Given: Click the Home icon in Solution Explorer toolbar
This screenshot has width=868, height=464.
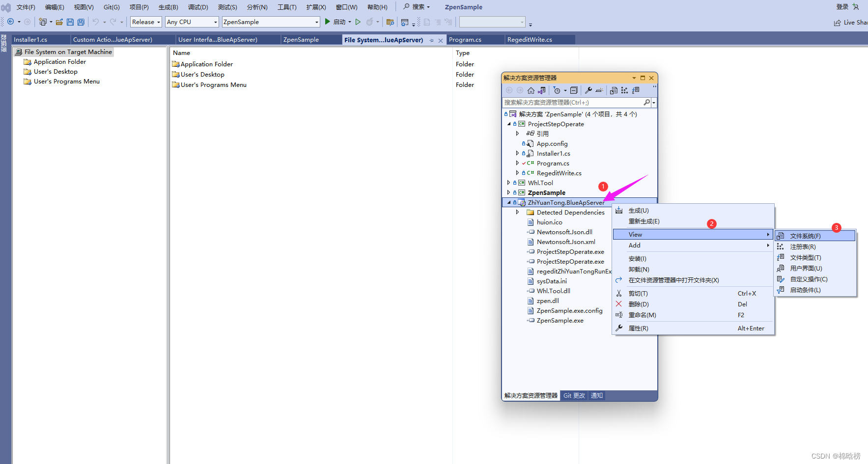Looking at the screenshot, I should (531, 90).
